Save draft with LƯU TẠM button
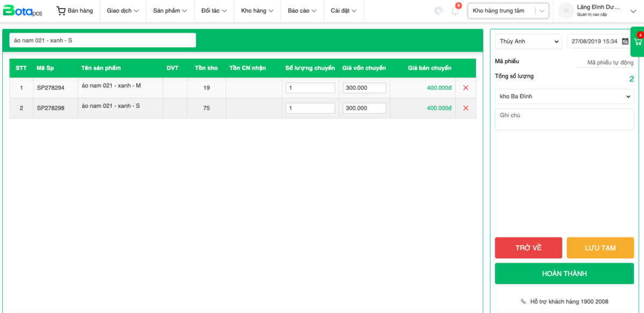Viewport: 644px width, 313px height. [x=600, y=248]
